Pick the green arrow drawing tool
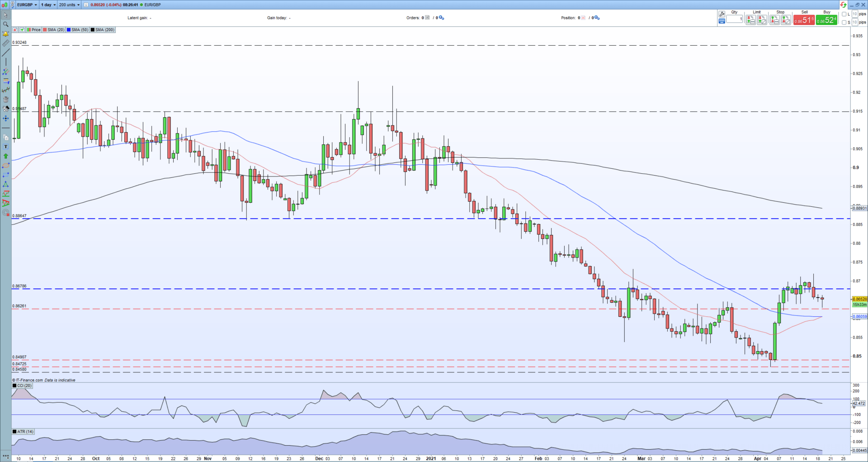Viewport: 868px width, 462px height. (5, 156)
